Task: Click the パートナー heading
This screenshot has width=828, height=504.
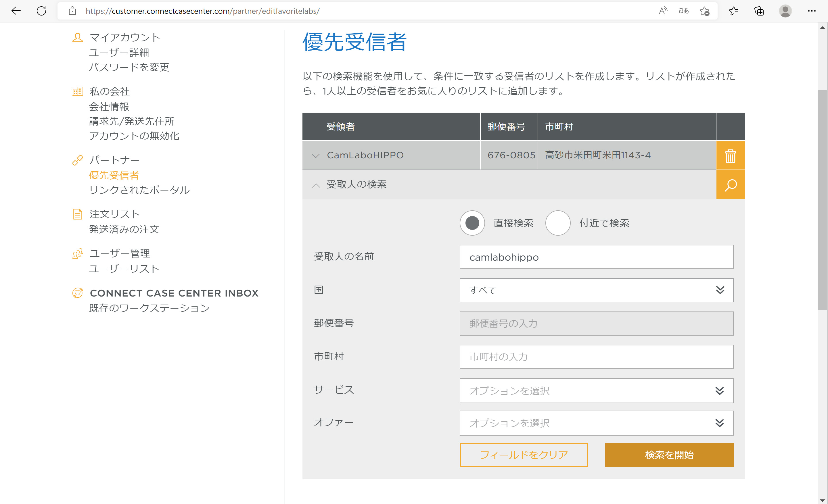Action: (x=115, y=160)
